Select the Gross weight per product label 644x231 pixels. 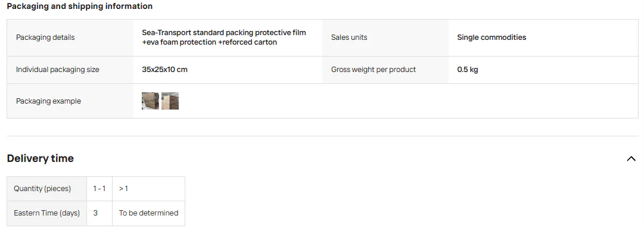[374, 70]
